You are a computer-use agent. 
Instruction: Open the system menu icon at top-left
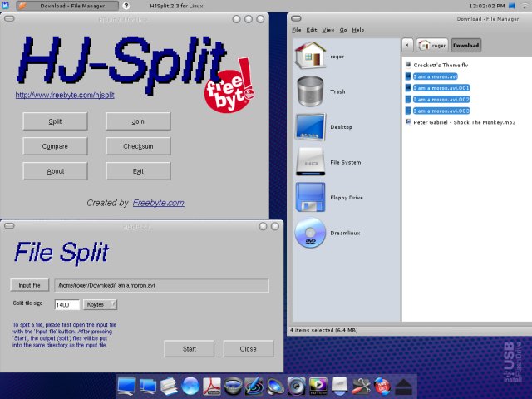pyautogui.click(x=6, y=6)
